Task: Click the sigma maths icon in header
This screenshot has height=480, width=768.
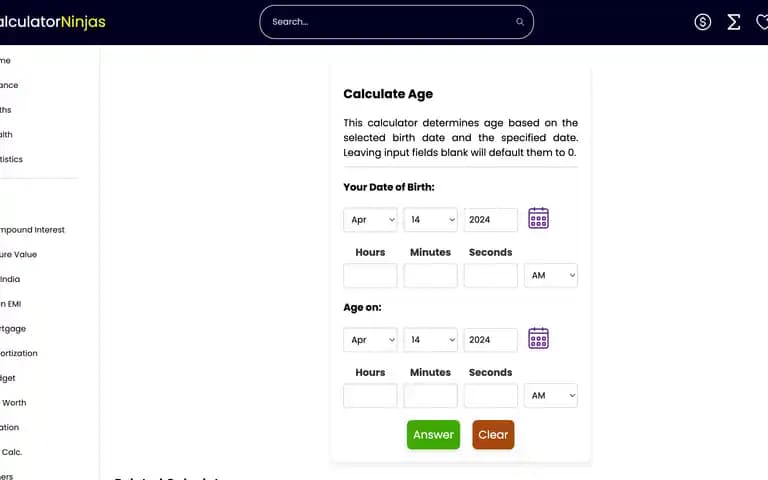Action: (733, 22)
